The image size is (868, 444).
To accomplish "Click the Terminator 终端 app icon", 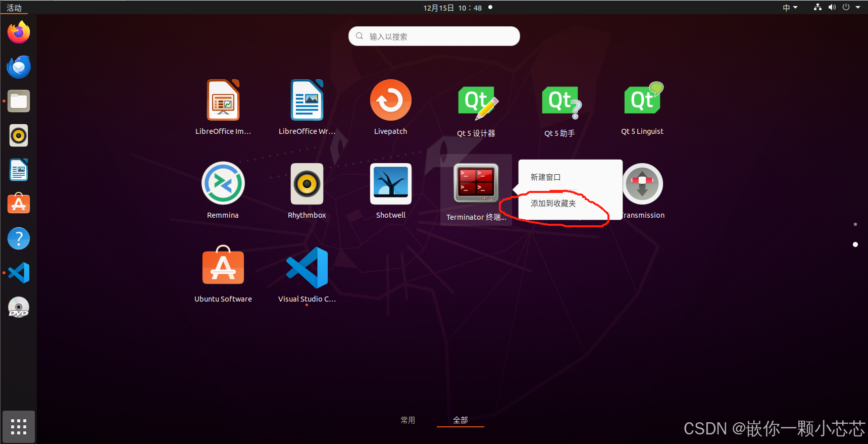I will (476, 191).
